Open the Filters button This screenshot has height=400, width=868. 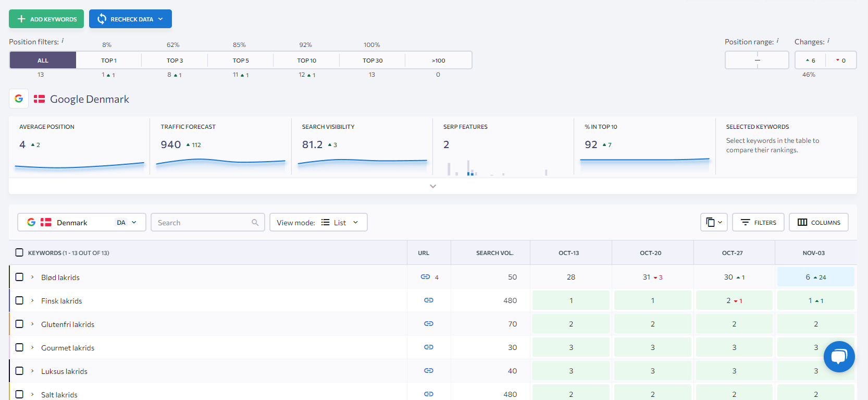759,222
